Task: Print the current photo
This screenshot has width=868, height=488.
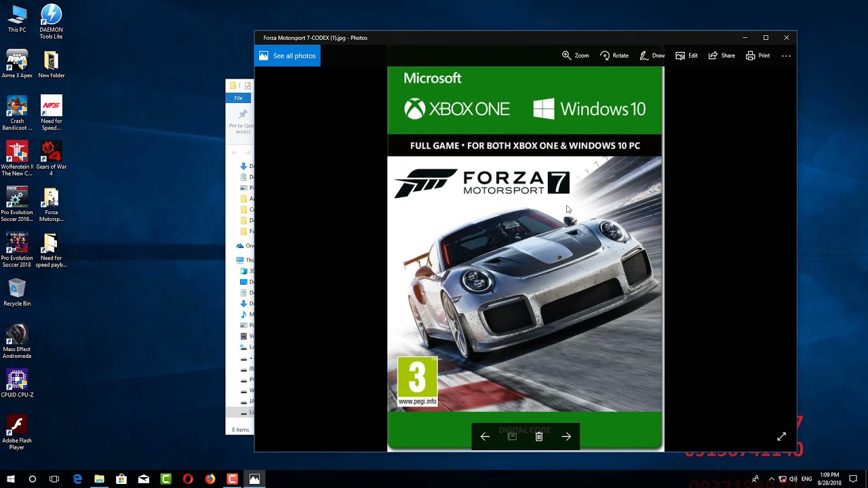Action: tap(758, 56)
